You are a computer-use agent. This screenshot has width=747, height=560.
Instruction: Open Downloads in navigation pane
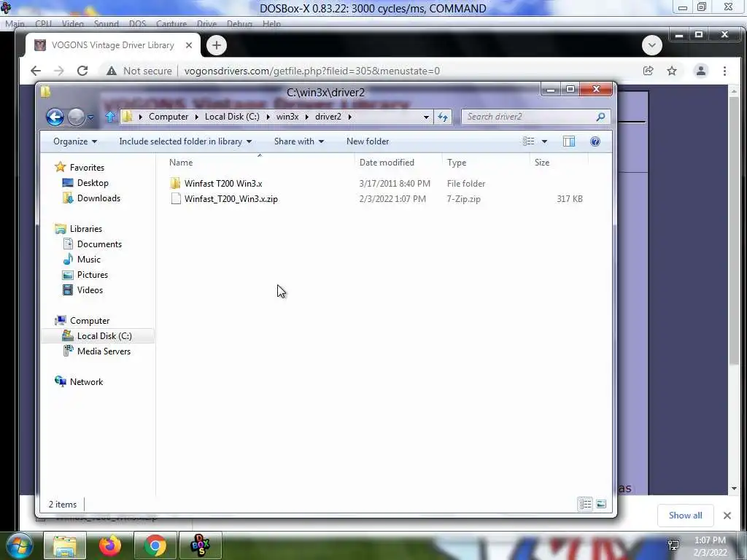(98, 198)
